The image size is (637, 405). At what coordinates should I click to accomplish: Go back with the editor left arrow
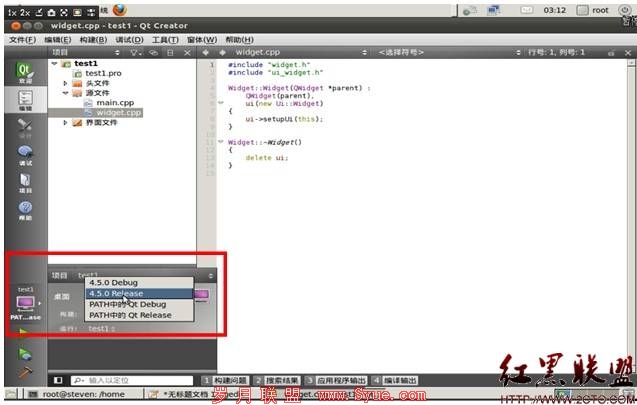point(206,52)
